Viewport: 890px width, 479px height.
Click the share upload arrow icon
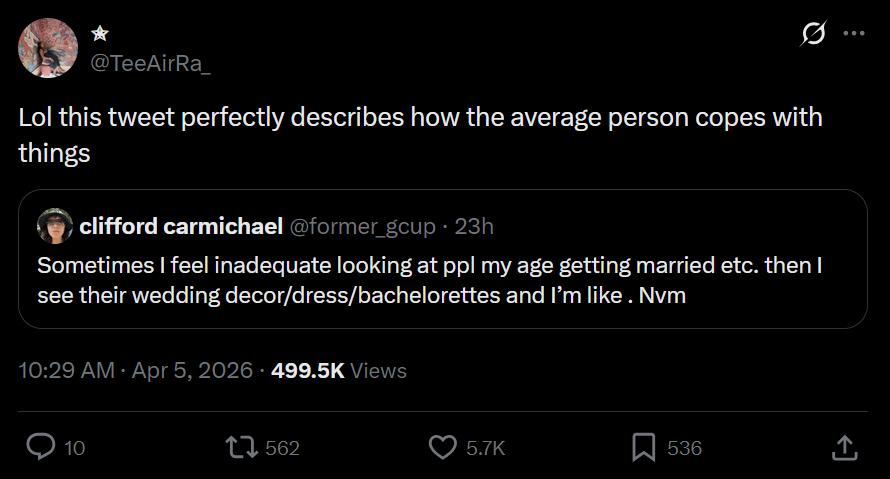point(843,447)
